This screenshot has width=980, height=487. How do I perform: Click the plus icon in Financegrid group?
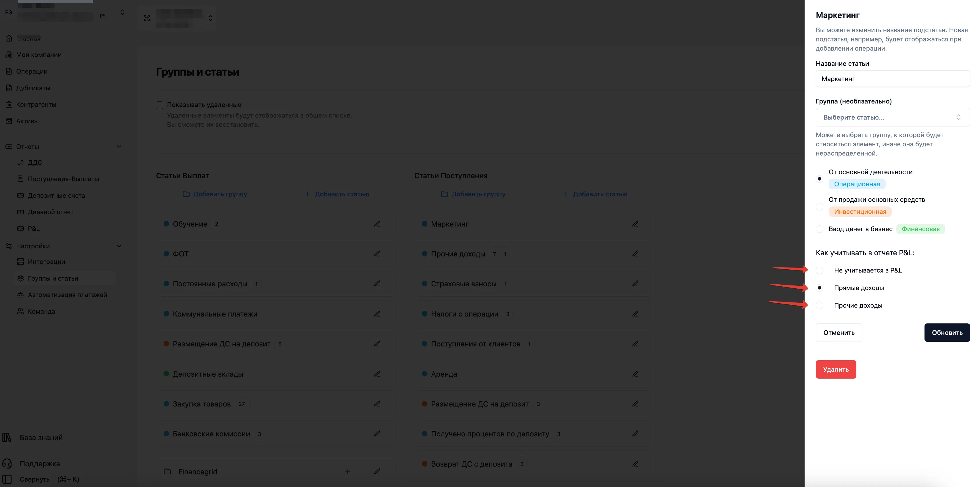[x=347, y=471]
